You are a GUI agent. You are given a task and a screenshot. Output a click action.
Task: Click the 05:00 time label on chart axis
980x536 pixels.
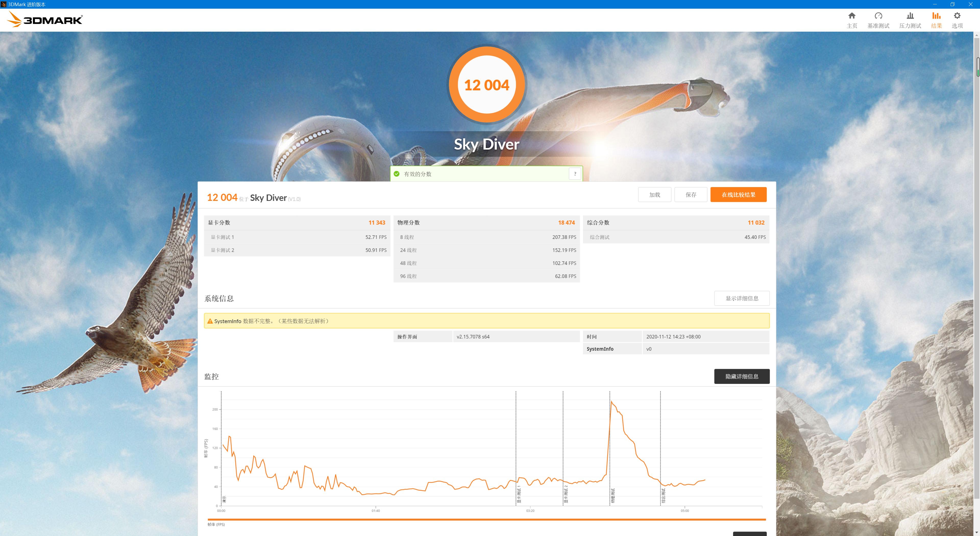click(x=684, y=510)
